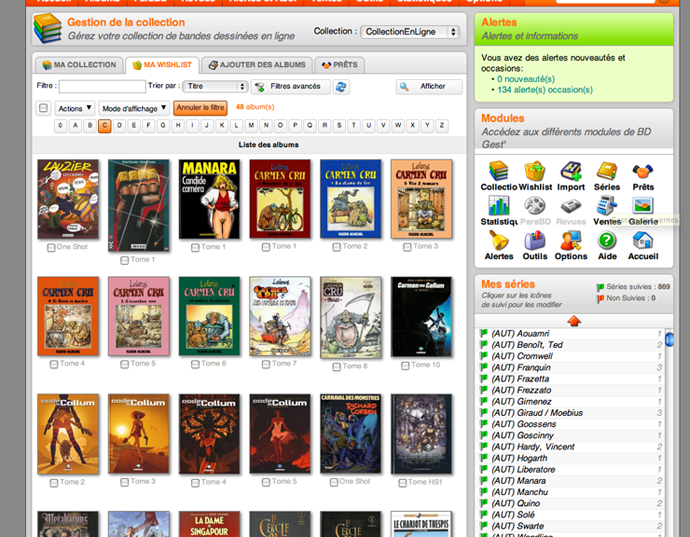This screenshot has height=537, width=690.
Task: Open the Lauzier album cover thumbnail
Action: click(68, 199)
